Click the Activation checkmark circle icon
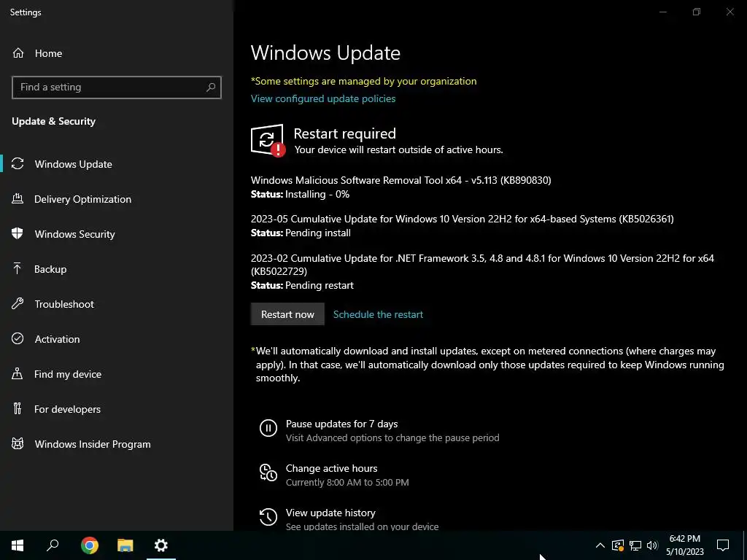The width and height of the screenshot is (747, 560). (18, 338)
